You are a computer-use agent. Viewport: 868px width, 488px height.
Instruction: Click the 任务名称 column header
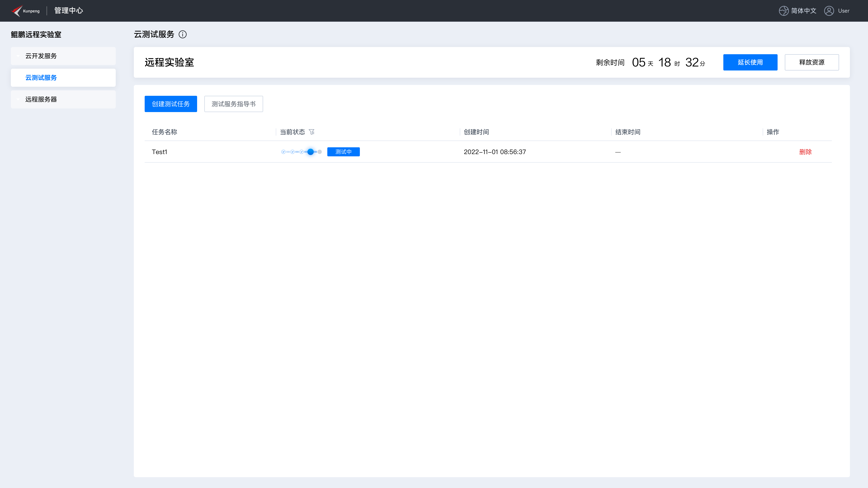[164, 132]
